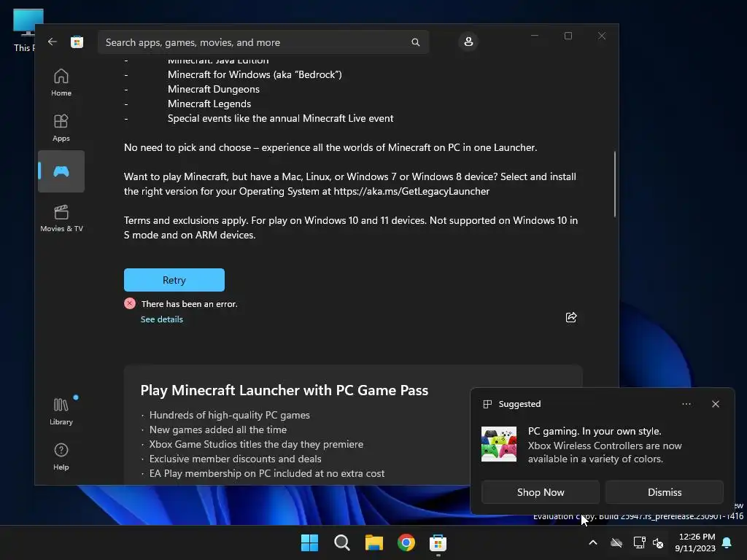This screenshot has height=560, width=747.
Task: Select the This PC desktop icon
Action: pyautogui.click(x=26, y=31)
